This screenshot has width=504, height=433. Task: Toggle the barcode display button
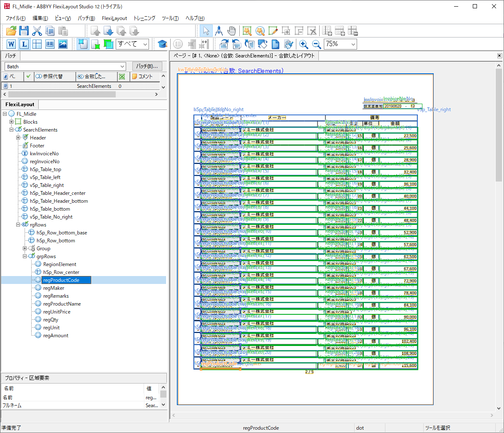coord(50,44)
